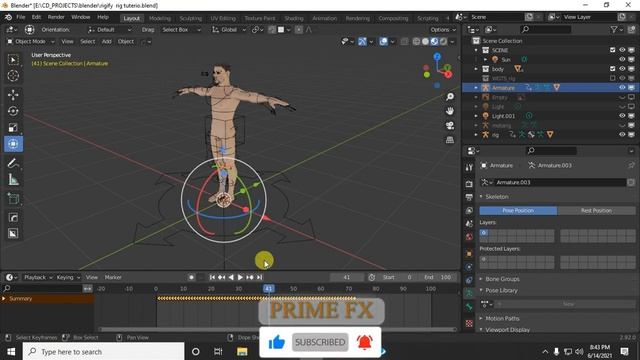Viewport: 640px width, 360px height.
Task: Pick the Measure tool
Action: [13, 180]
